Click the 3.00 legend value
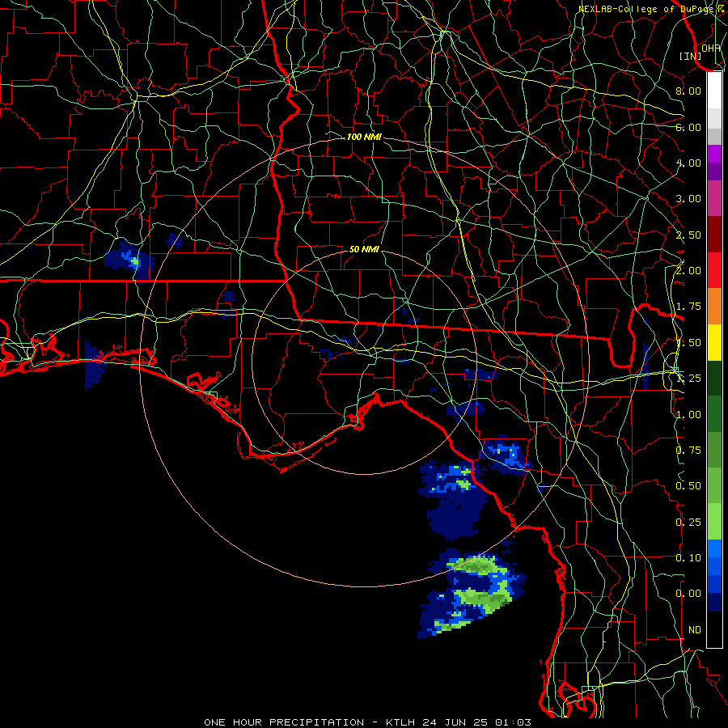 click(688, 199)
